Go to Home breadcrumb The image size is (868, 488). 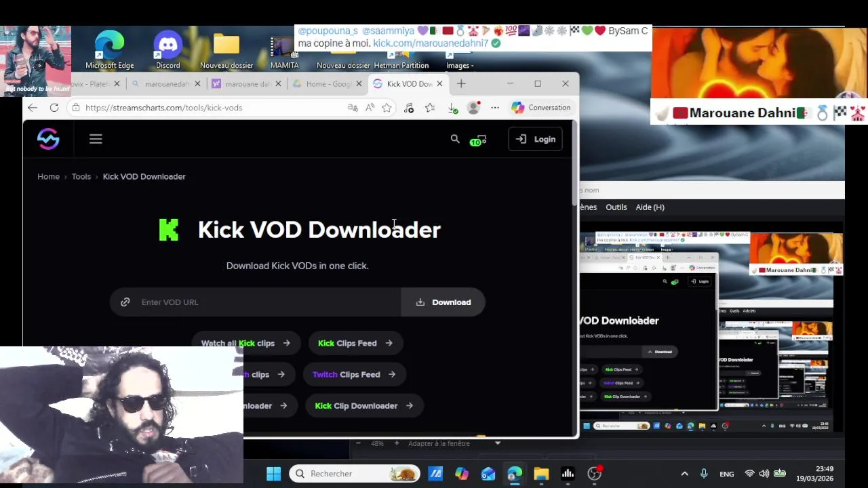click(x=48, y=176)
